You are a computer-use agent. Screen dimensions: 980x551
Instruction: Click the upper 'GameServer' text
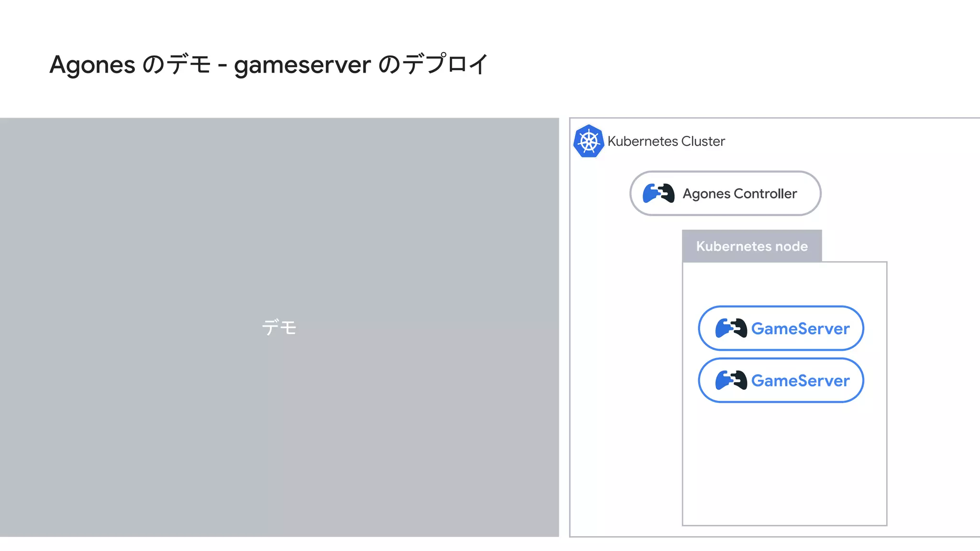pos(801,329)
